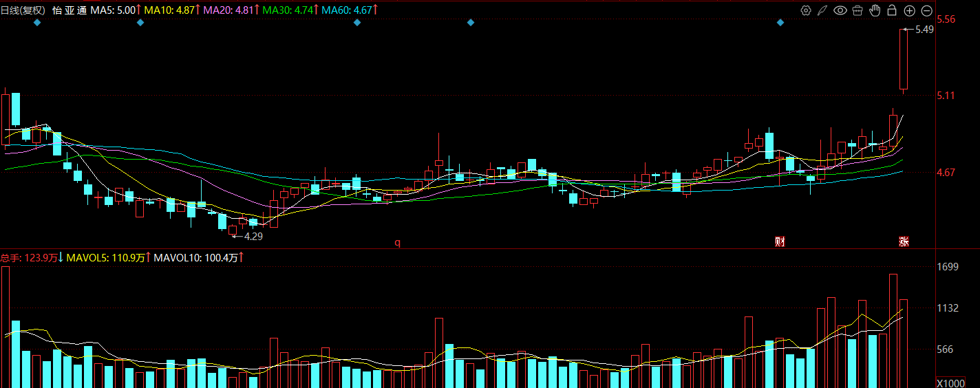Click the X1000 volume unit label
The height and width of the screenshot is (388, 980).
pos(952,382)
